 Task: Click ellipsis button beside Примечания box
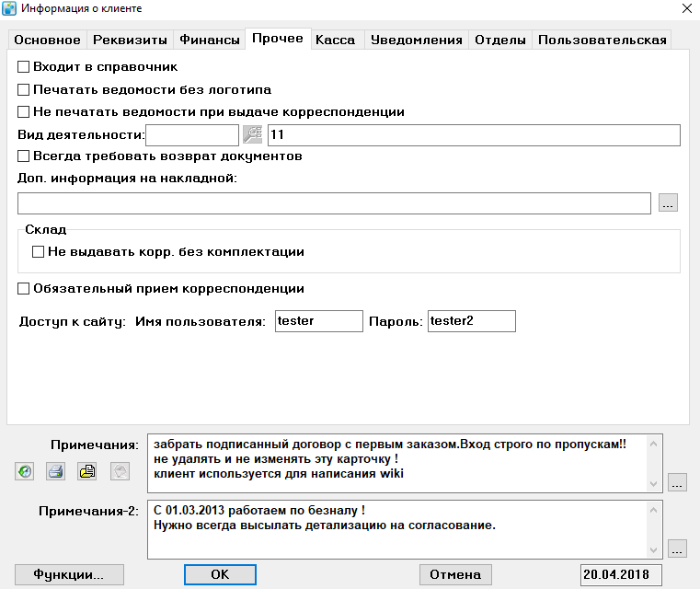click(677, 483)
